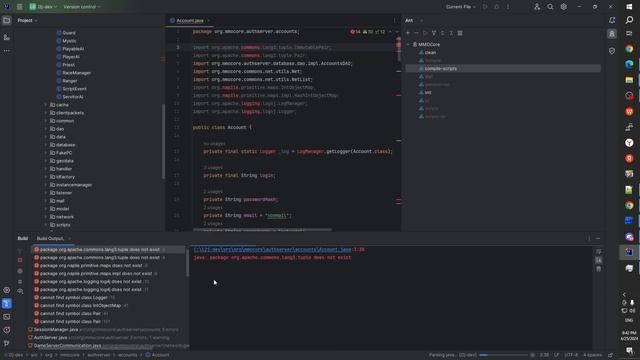Viewport: 640px width, 360px height.
Task: Expand the database folder
Action: pos(46,145)
